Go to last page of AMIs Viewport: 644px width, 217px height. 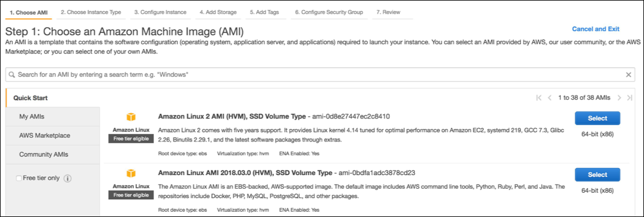tap(630, 98)
